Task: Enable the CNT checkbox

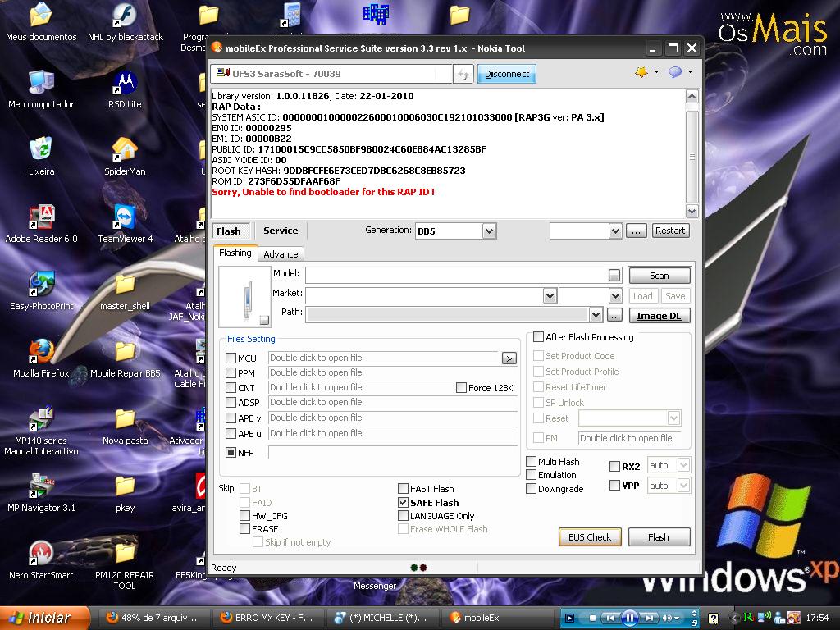Action: [x=231, y=388]
